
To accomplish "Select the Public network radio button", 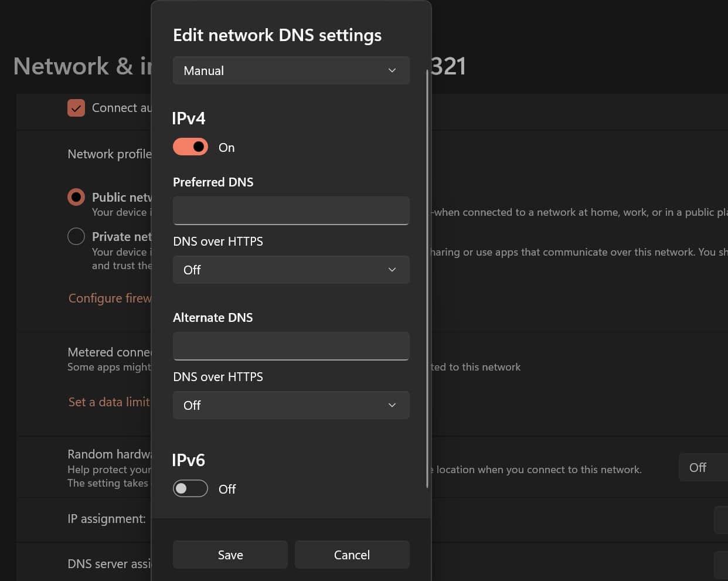I will tap(76, 197).
